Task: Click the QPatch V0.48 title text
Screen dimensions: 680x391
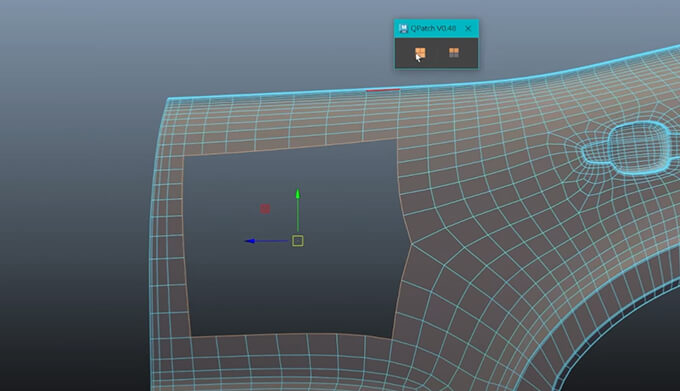Action: [x=433, y=28]
